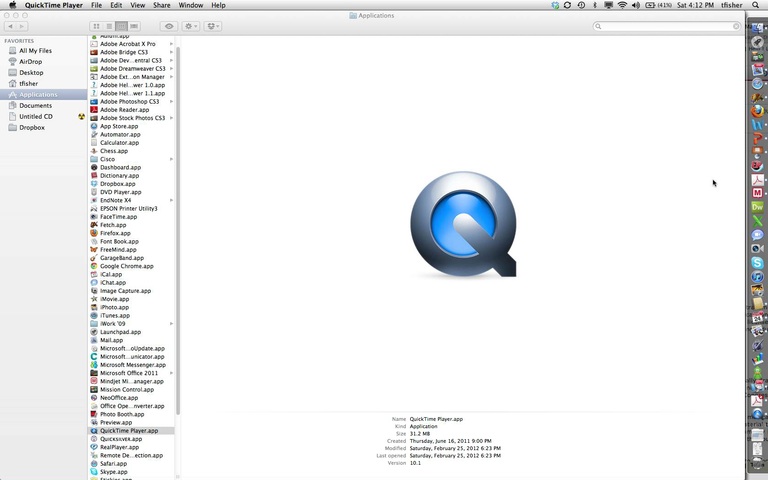
Task: Open the Window menu
Action: point(190,5)
